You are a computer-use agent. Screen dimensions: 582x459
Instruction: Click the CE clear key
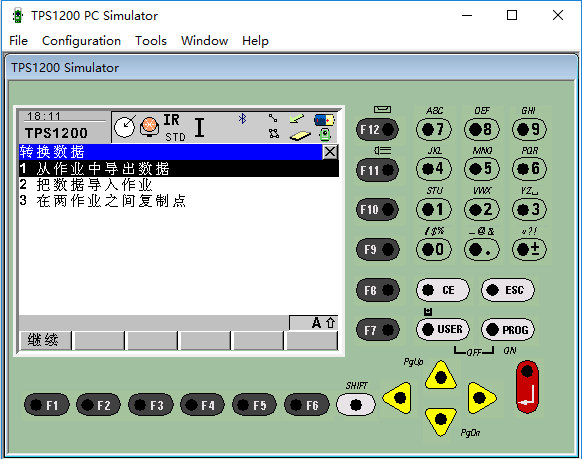tap(442, 290)
